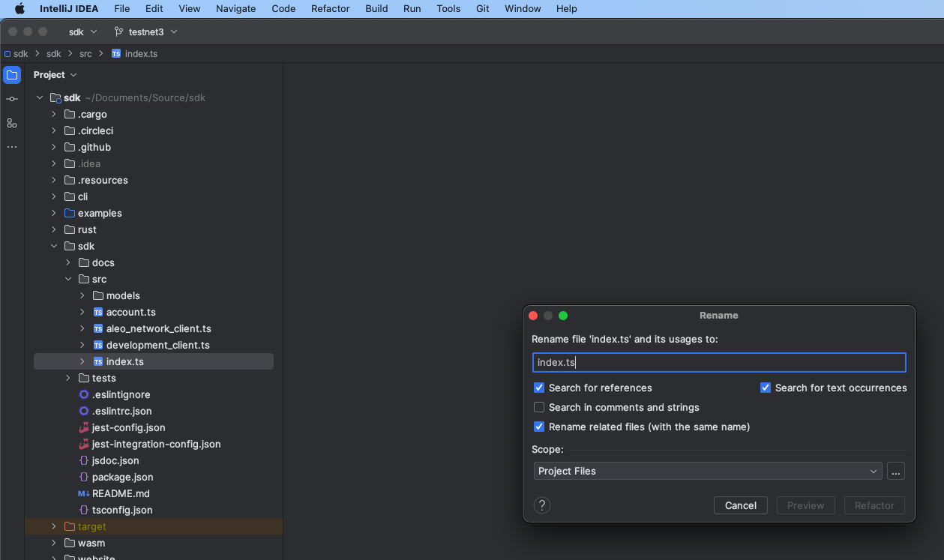Viewport: 944px width, 560px height.
Task: Disable Search for references
Action: [538, 388]
